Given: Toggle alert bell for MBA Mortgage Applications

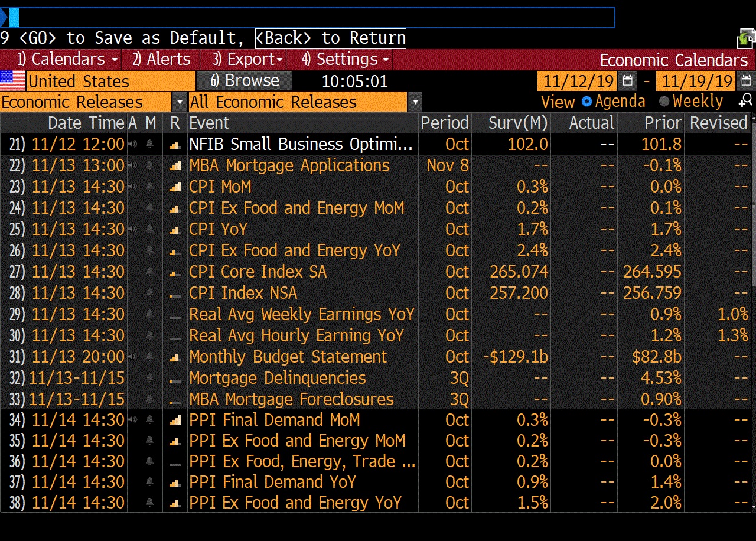Looking at the screenshot, I should coord(150,165).
